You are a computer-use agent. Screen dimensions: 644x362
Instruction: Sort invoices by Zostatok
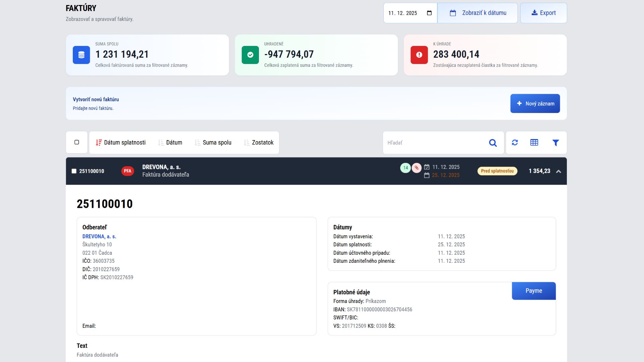(x=259, y=142)
